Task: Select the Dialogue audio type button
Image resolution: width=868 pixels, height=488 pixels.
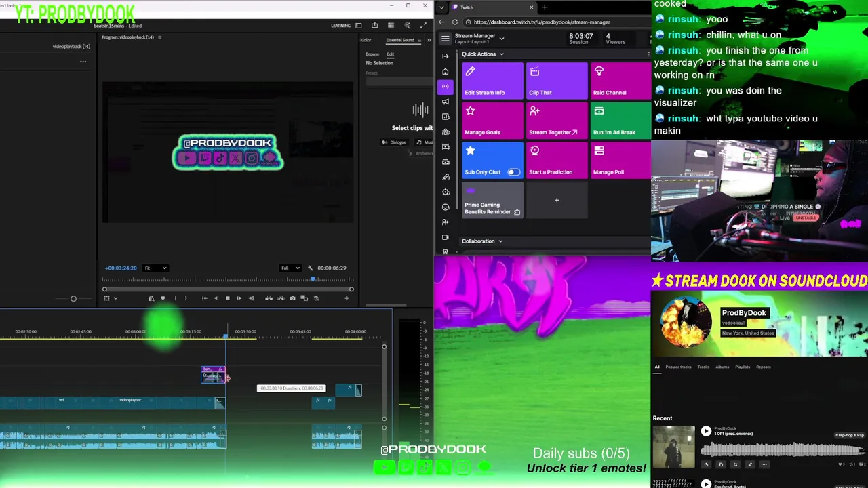Action: (394, 142)
